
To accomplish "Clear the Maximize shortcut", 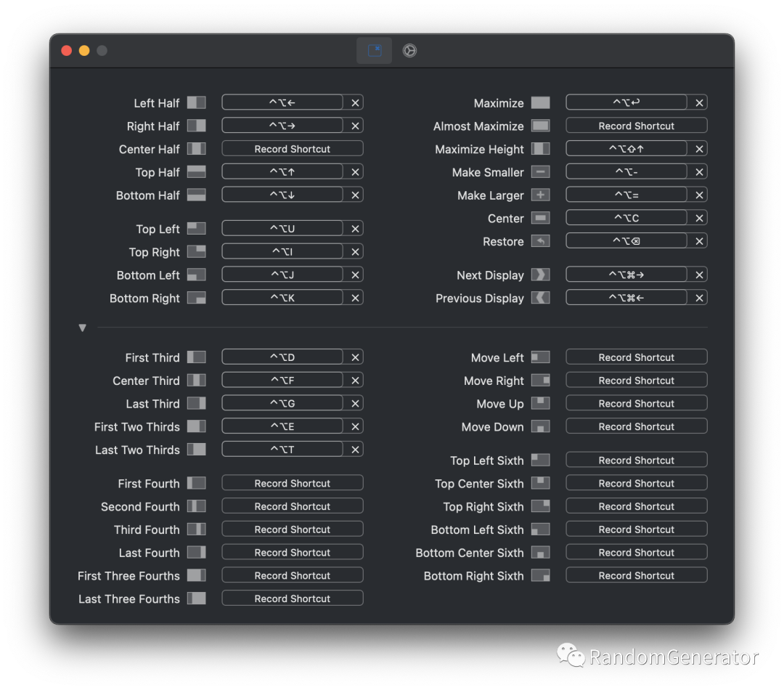I will coord(699,102).
